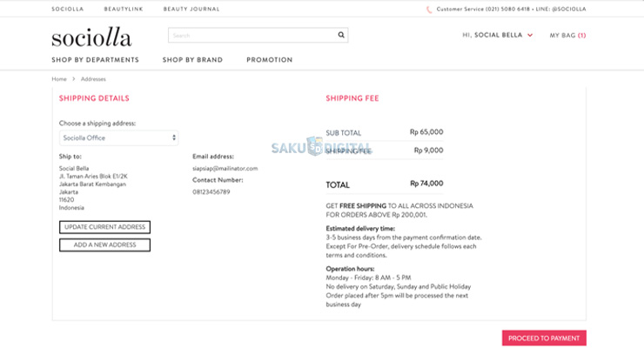Open Shop By Departments menu

[95, 60]
